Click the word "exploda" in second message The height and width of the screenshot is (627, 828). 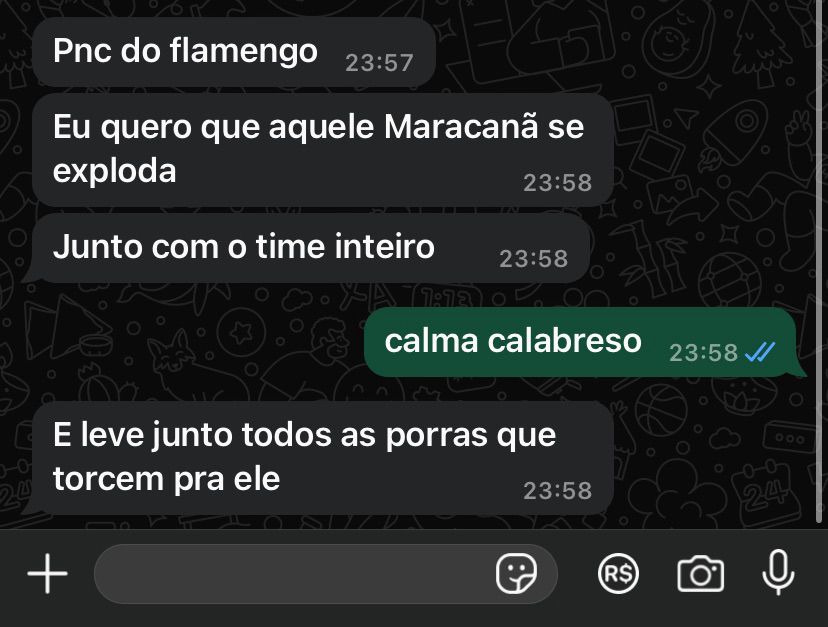[115, 171]
